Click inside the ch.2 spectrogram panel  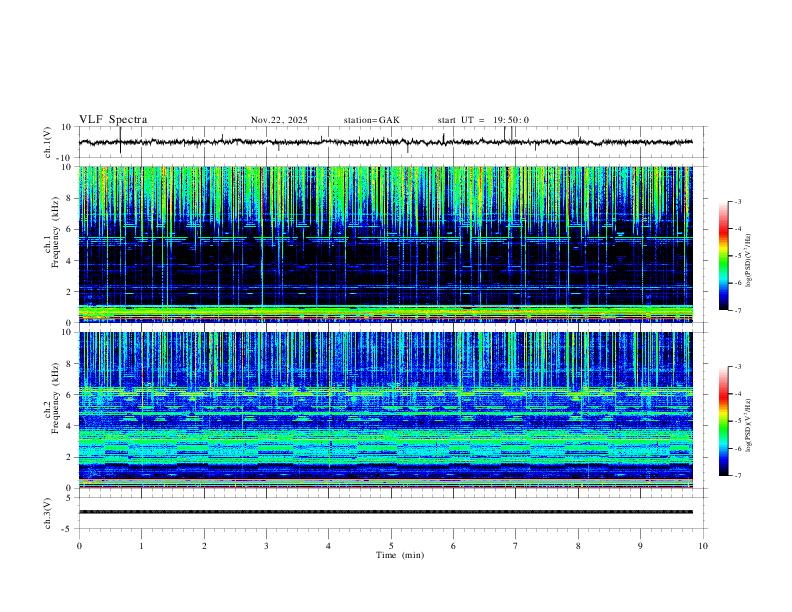tap(386, 410)
